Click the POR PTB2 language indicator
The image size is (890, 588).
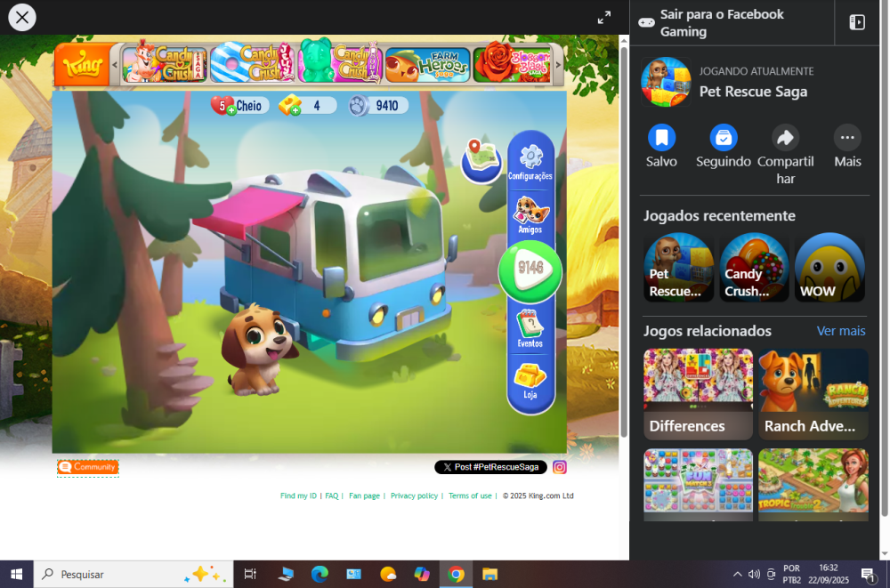792,575
